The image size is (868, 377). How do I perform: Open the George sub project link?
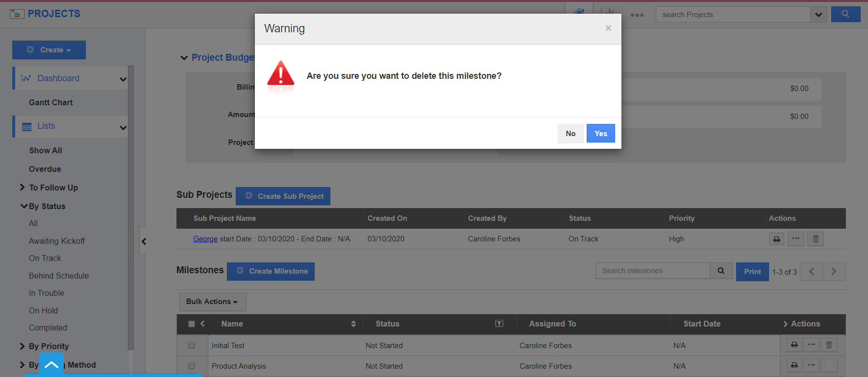click(x=205, y=239)
